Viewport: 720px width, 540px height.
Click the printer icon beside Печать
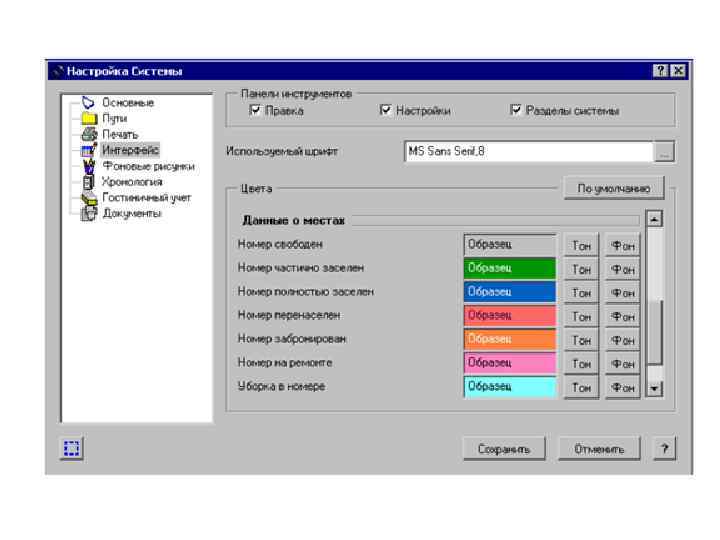[x=89, y=134]
